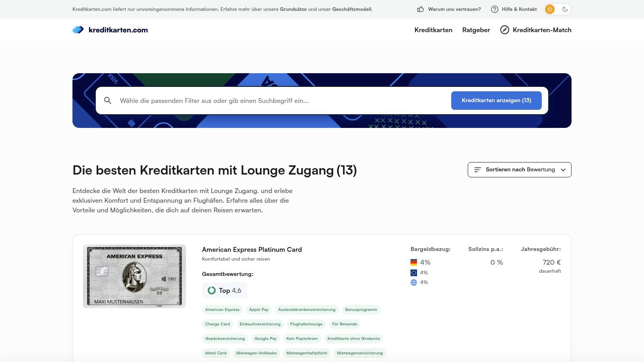Click the EU flag fee icon
This screenshot has height=362, width=644.
click(x=414, y=273)
